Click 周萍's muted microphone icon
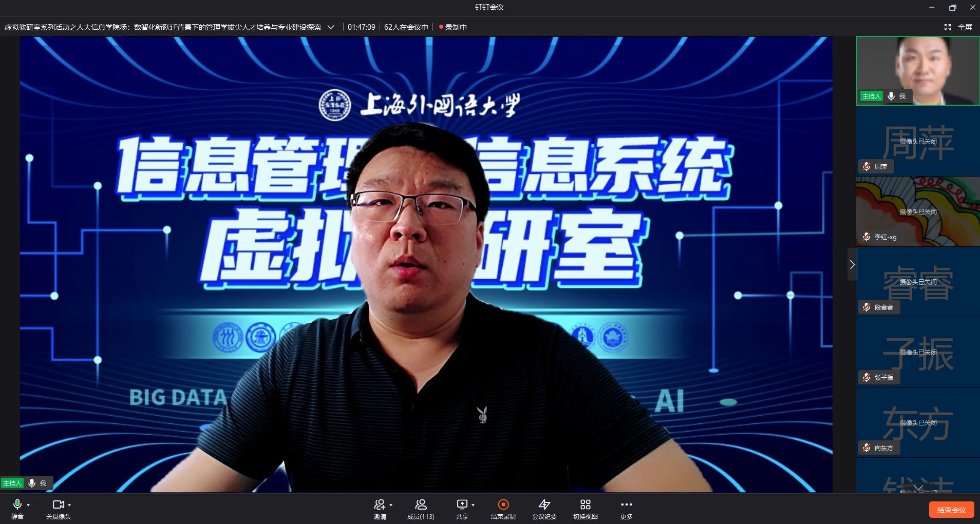 tap(866, 166)
